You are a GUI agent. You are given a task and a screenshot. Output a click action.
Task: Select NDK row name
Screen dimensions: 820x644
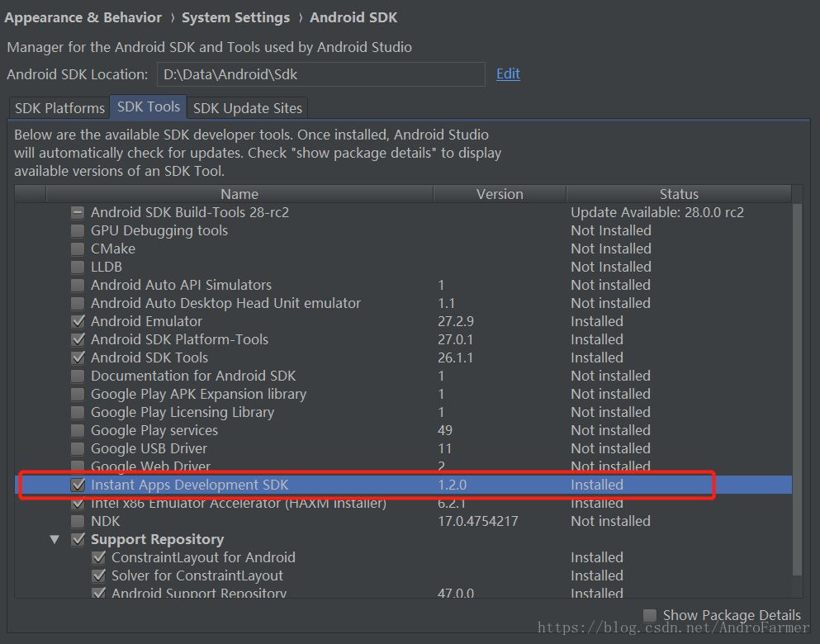105,521
